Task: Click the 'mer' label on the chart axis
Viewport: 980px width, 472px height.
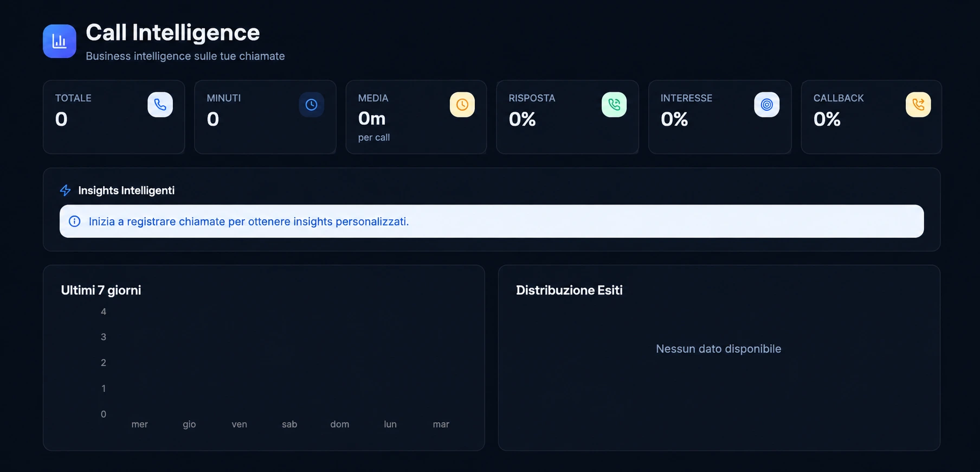Action: (140, 424)
